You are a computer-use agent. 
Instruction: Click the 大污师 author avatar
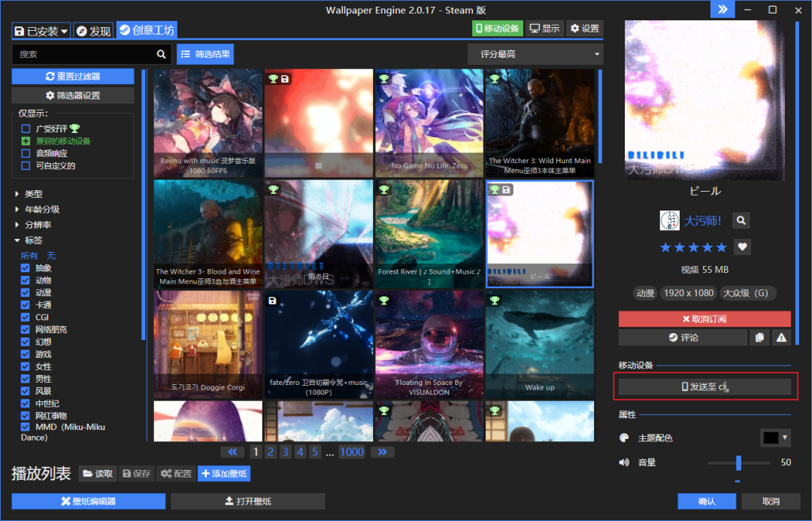click(x=670, y=220)
